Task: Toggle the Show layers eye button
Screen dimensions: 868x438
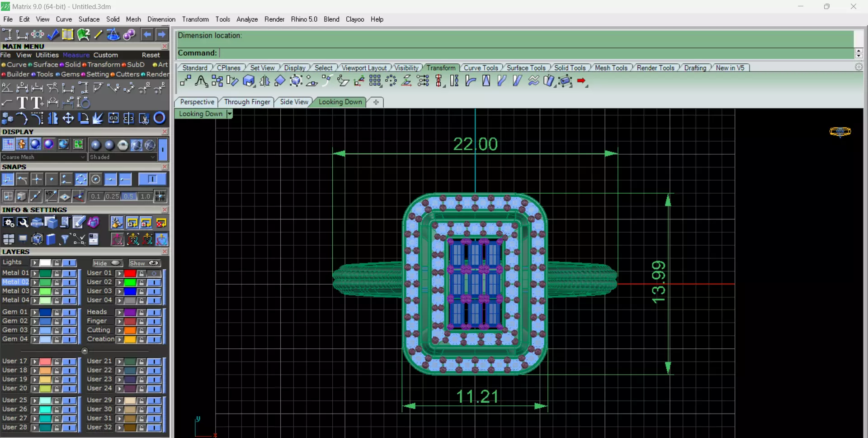Action: tap(144, 263)
